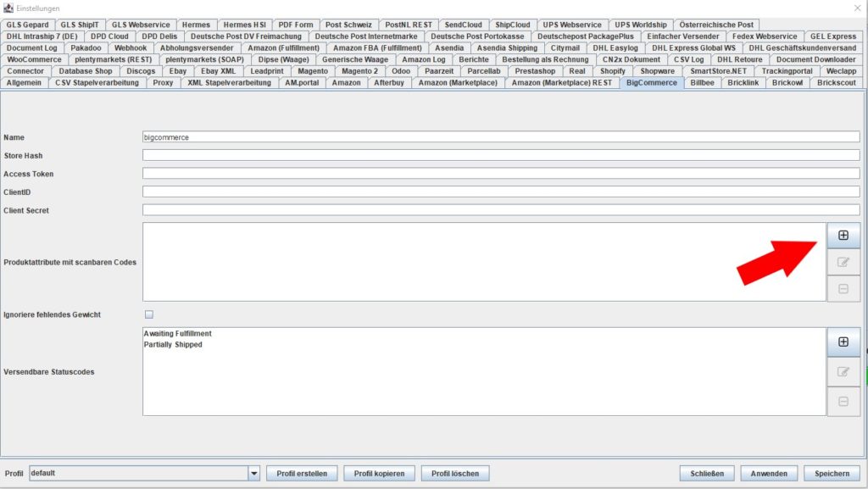Select the Hermes HSI tab
This screenshot has height=489, width=868.
(x=245, y=25)
